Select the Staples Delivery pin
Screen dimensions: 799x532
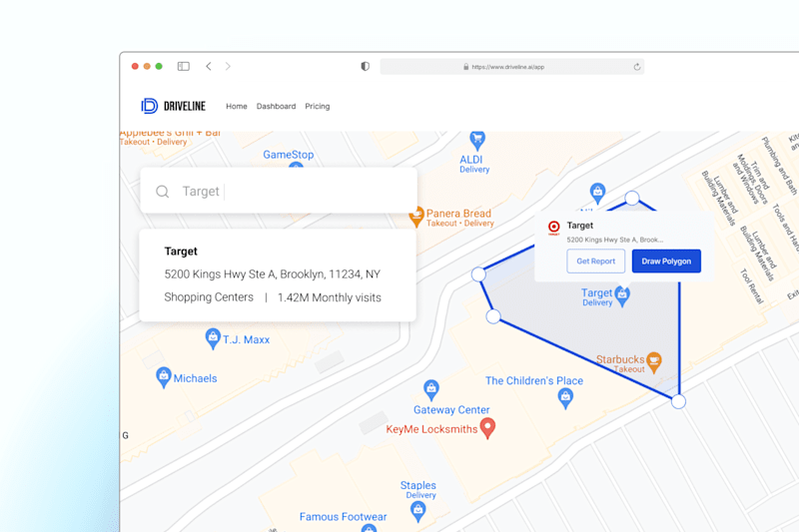(417, 511)
